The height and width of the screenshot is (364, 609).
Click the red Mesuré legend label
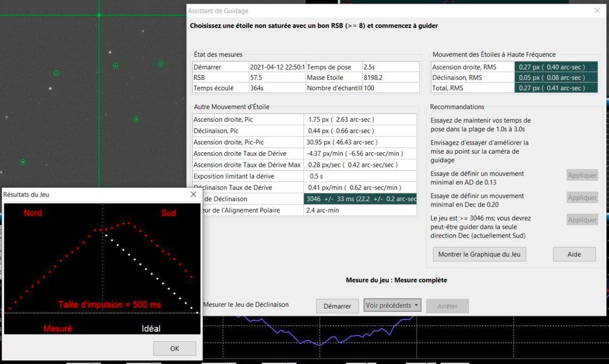pyautogui.click(x=57, y=328)
